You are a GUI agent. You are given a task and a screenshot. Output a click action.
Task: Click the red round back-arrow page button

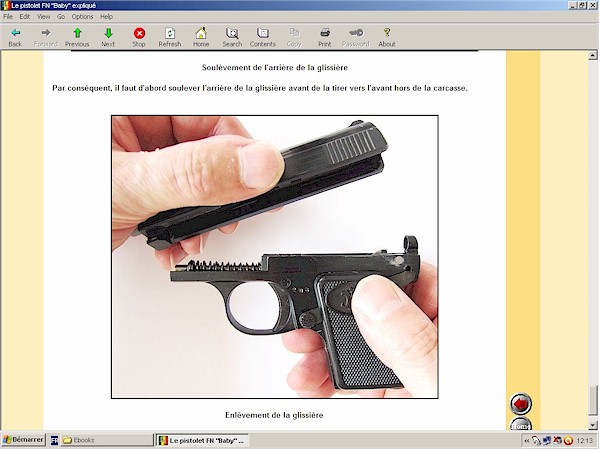[x=521, y=404]
